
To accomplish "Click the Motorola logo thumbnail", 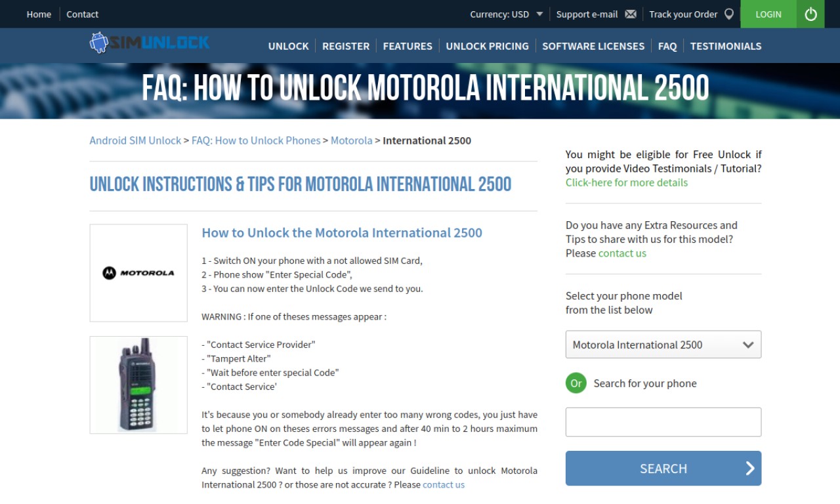I will (138, 273).
